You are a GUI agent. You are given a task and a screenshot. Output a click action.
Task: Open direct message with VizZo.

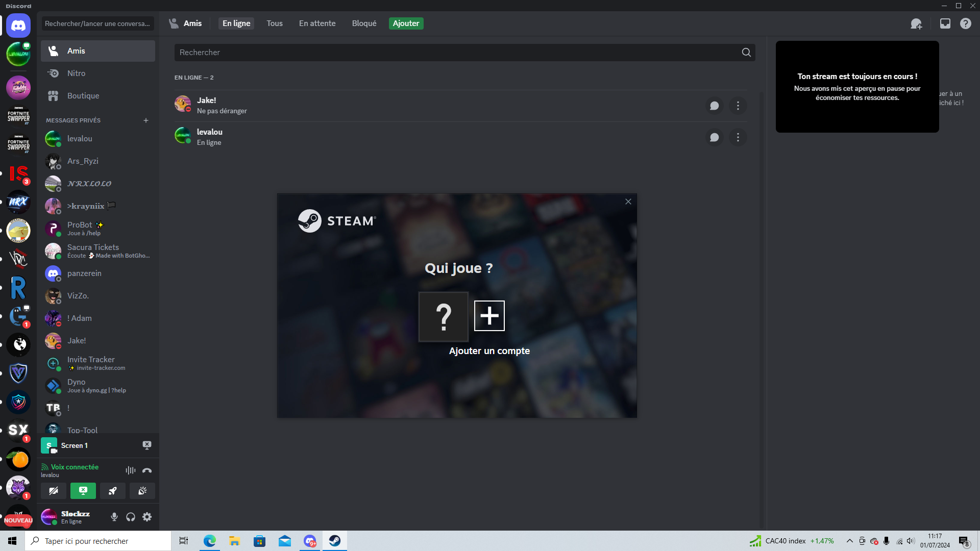coord(98,296)
